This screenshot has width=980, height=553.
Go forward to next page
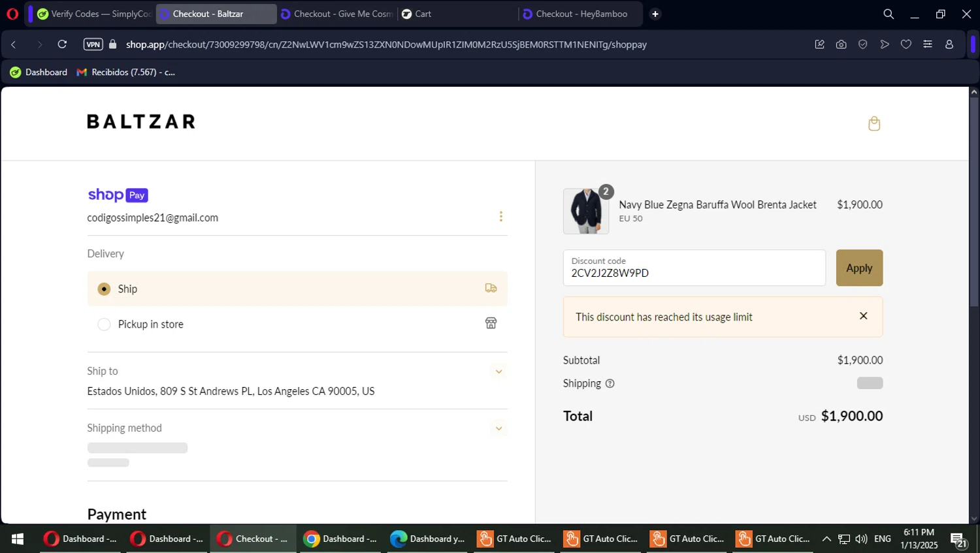tap(39, 44)
